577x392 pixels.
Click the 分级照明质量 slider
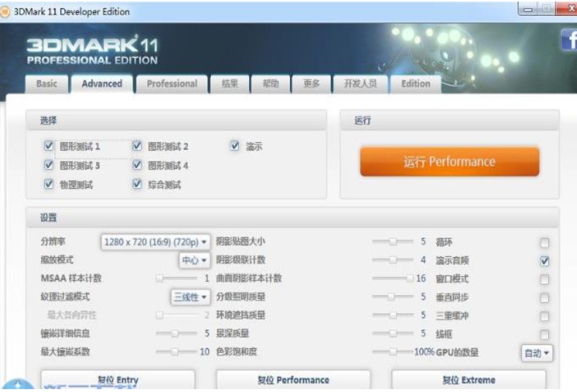pyautogui.click(x=393, y=297)
